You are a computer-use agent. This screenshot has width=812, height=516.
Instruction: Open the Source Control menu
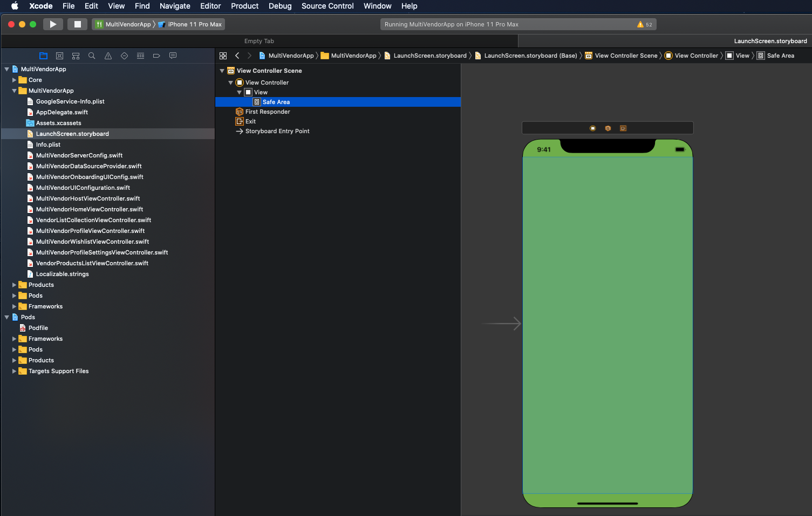click(x=327, y=6)
